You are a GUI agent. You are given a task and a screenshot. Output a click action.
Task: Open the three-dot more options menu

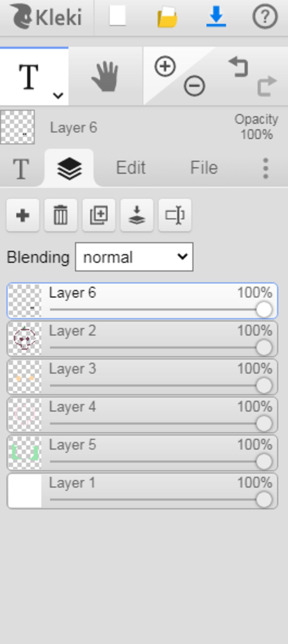coord(265,168)
